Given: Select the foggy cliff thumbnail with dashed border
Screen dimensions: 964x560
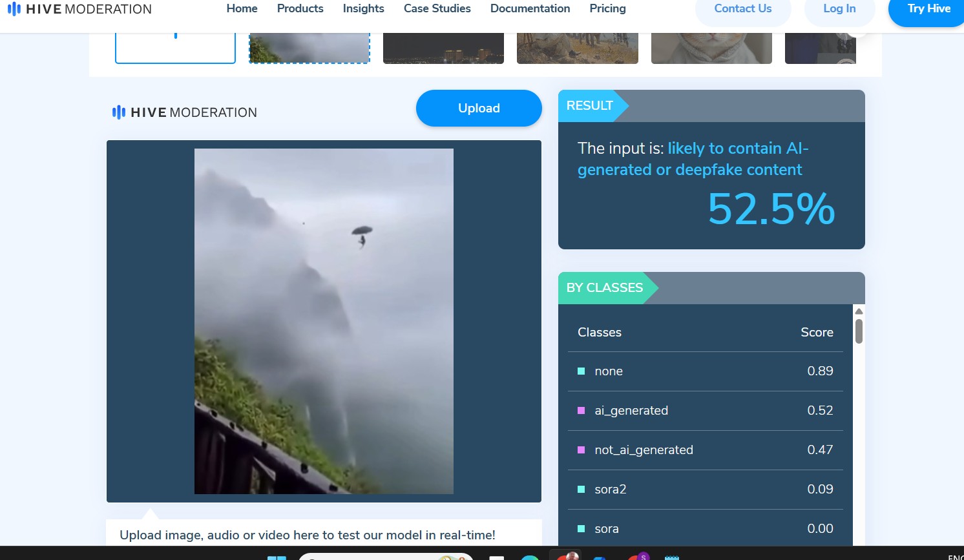Looking at the screenshot, I should pos(309,48).
